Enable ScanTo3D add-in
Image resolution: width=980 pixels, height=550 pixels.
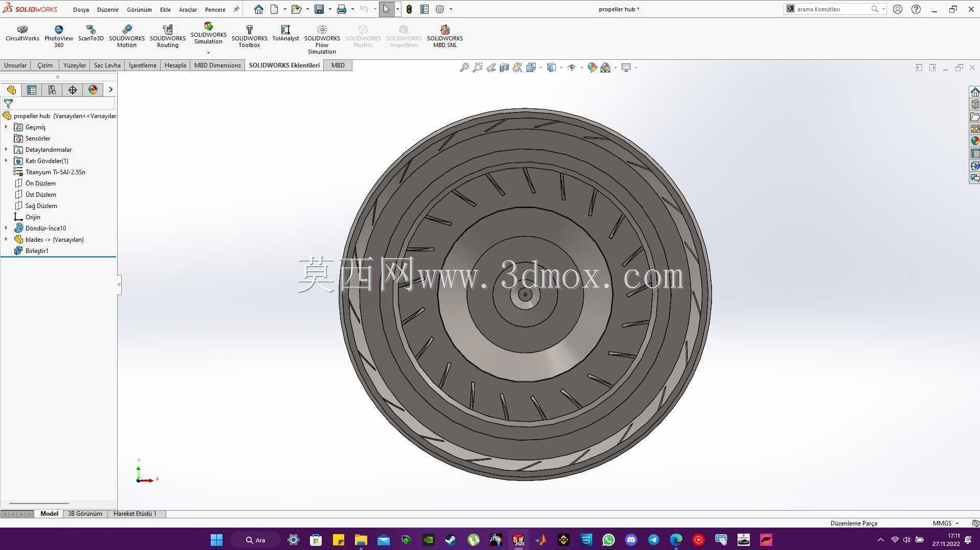tap(91, 33)
